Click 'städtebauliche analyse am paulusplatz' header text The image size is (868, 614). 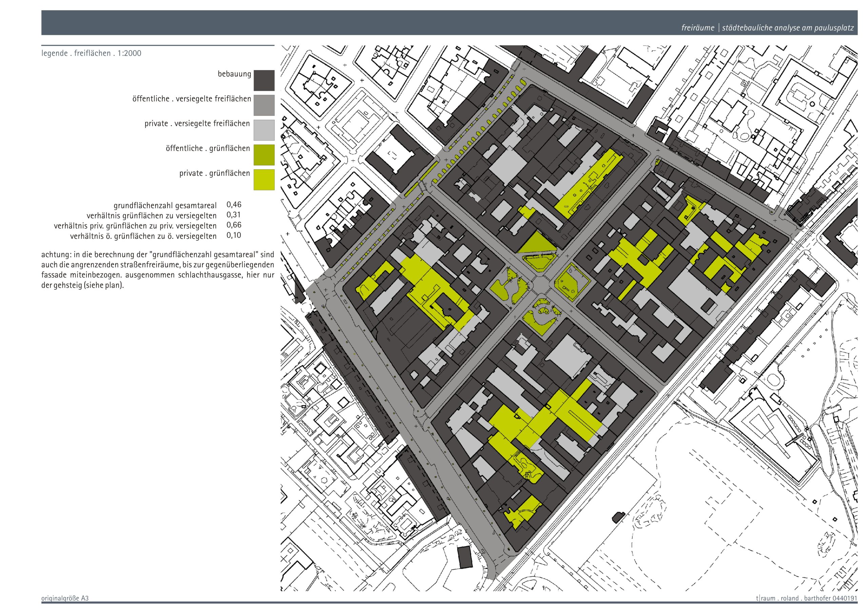[x=788, y=27]
